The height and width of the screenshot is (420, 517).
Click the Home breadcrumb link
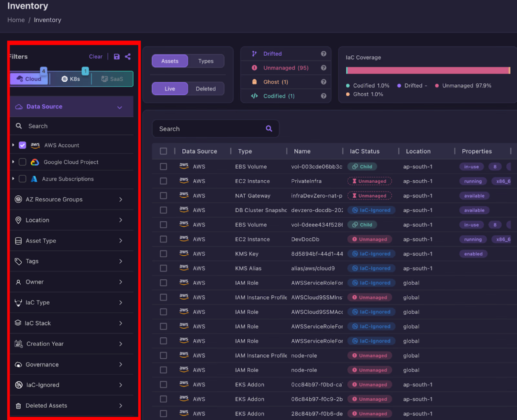pyautogui.click(x=16, y=20)
